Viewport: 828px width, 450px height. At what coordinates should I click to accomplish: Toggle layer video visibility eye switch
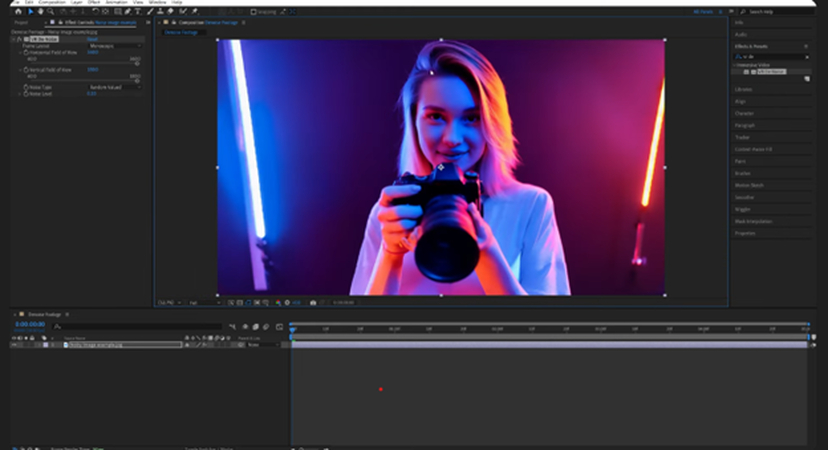pos(14,345)
